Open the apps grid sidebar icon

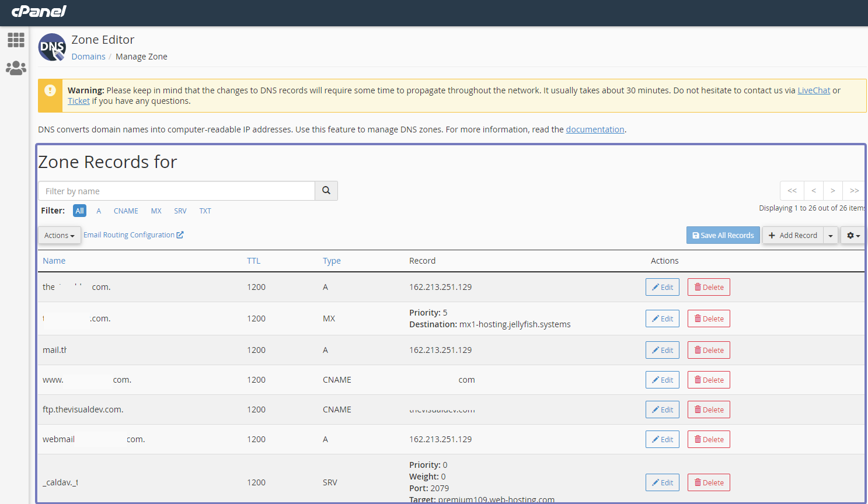(16, 40)
